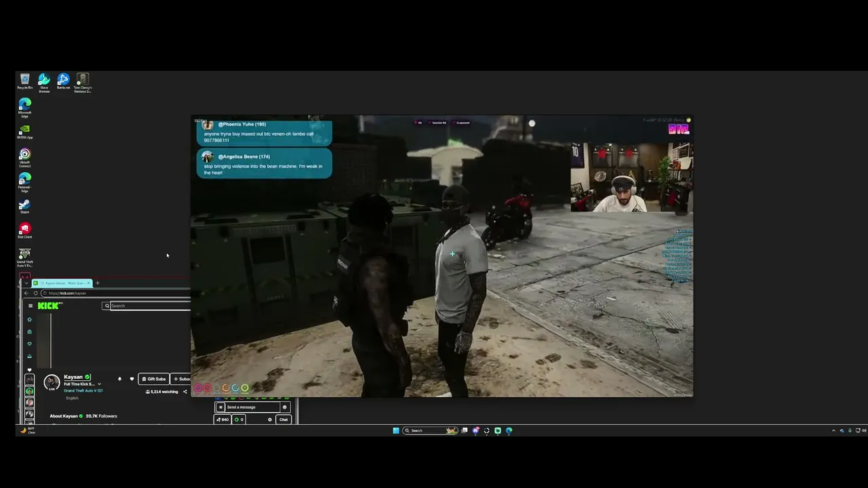Click the Kaysan channel name
This screenshot has height=488, width=868.
click(x=73, y=377)
